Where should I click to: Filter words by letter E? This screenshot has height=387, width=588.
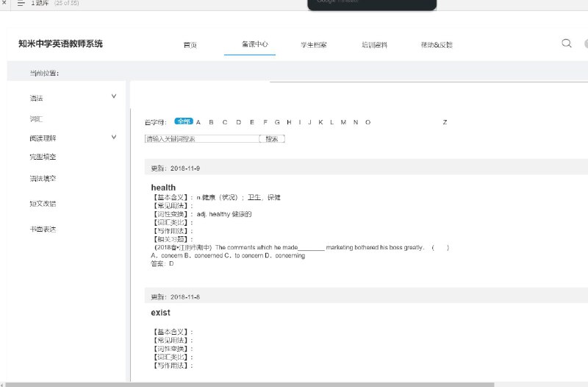coord(252,122)
